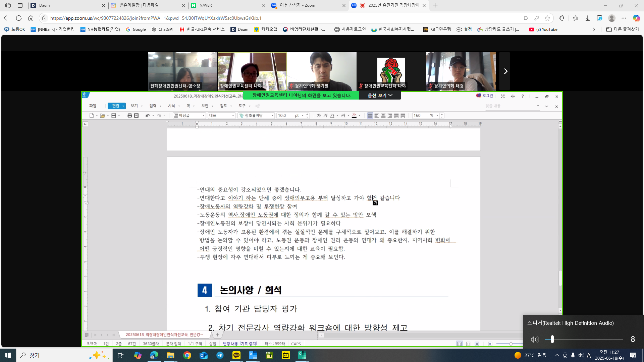Click the 로그인 link in Hangul

(487, 96)
